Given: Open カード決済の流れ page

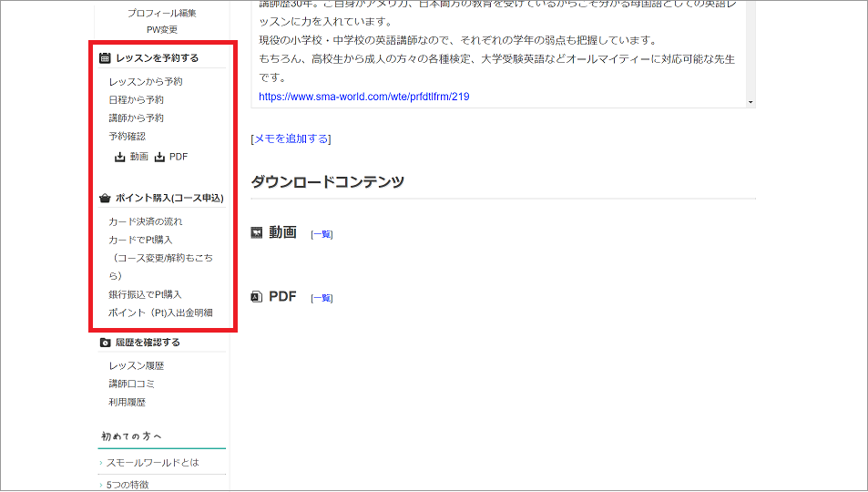Looking at the screenshot, I should [x=145, y=221].
